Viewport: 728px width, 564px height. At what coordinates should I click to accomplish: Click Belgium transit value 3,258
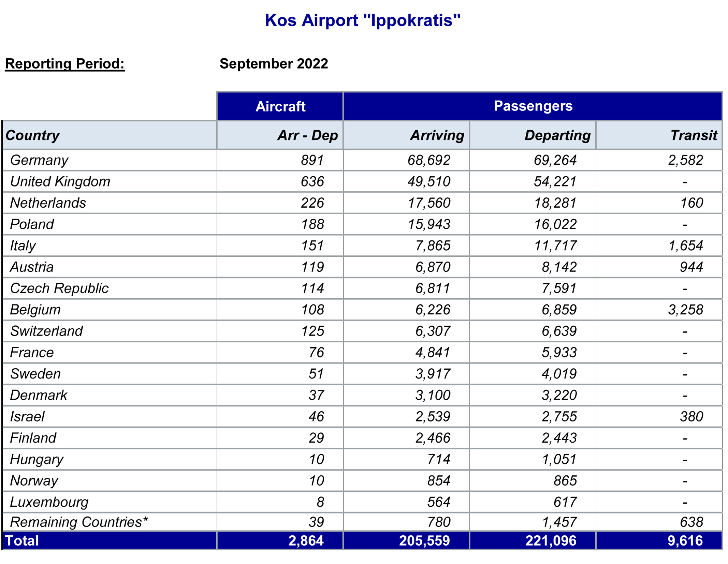pos(685,310)
